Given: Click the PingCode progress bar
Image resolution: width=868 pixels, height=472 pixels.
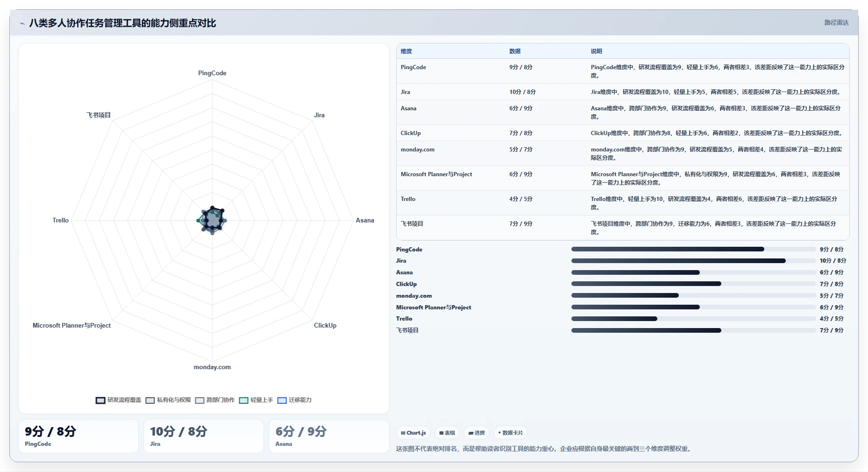Looking at the screenshot, I should tap(693, 250).
